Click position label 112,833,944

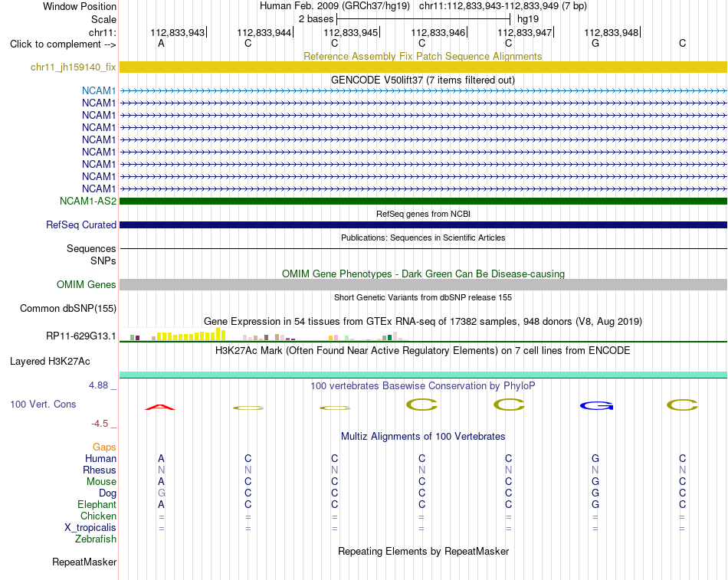click(264, 32)
